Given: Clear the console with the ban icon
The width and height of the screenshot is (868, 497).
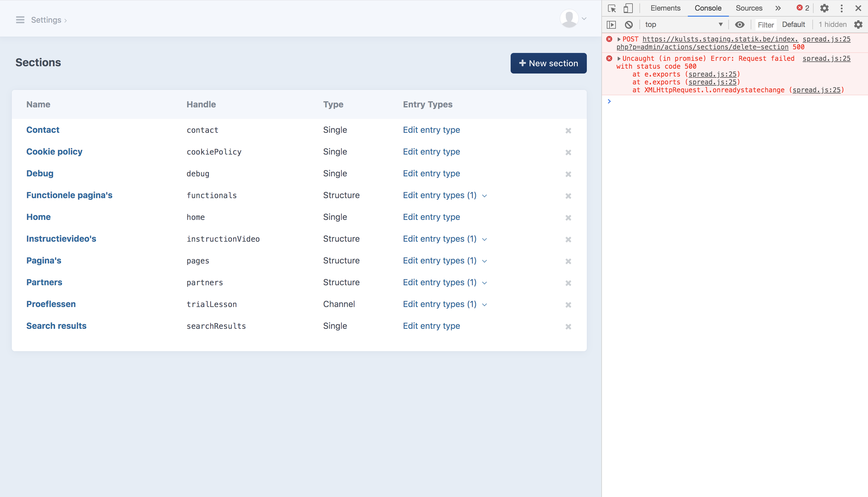Looking at the screenshot, I should coord(629,24).
